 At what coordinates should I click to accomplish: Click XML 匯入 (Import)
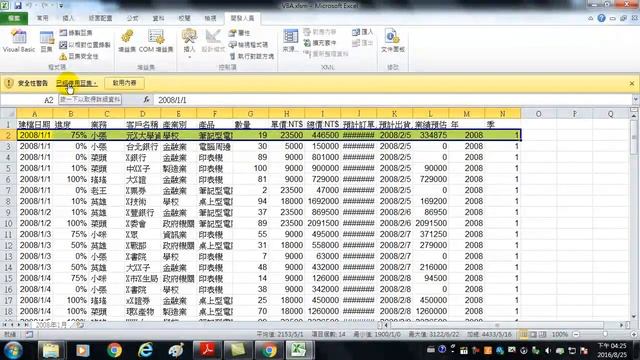pyautogui.click(x=363, y=32)
